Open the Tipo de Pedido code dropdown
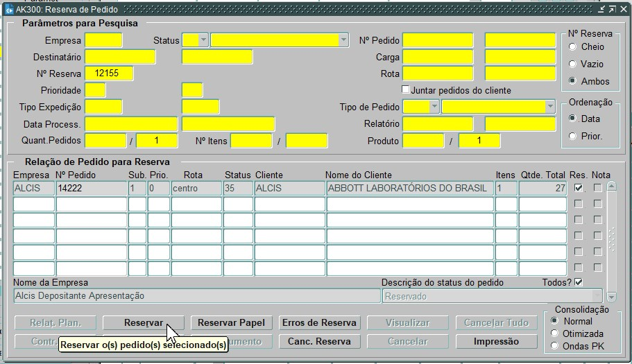Screen dimensions: 632x364 [x=434, y=107]
